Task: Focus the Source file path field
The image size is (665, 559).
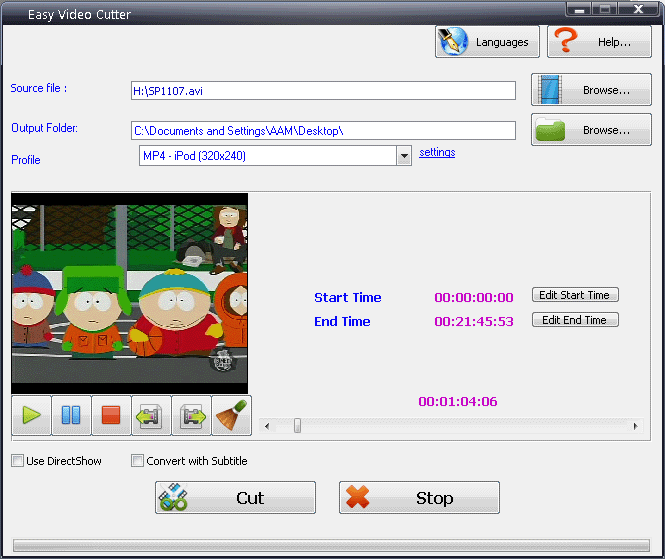Action: point(323,91)
